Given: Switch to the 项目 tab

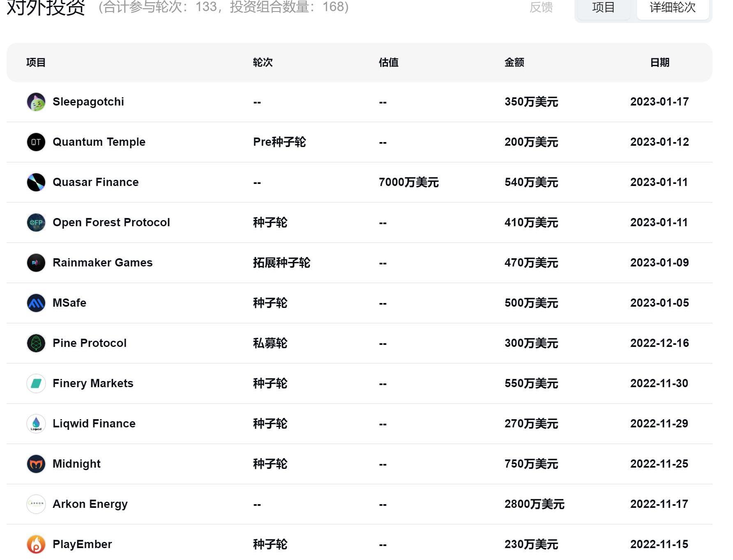Looking at the screenshot, I should (x=603, y=7).
